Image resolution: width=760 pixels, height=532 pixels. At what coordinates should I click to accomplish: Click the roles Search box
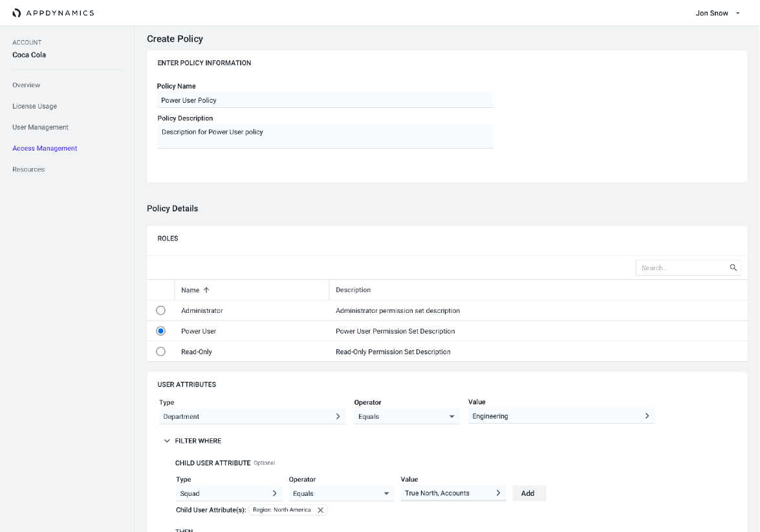click(x=688, y=268)
